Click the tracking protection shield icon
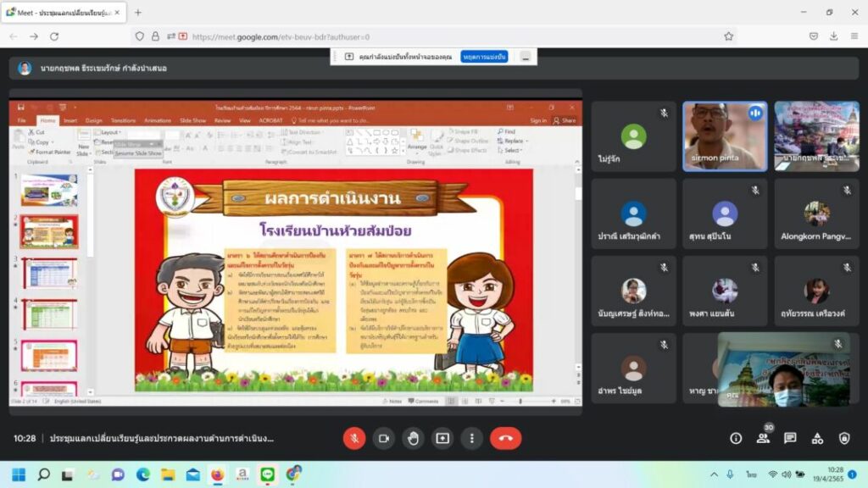Image resolution: width=868 pixels, height=488 pixels. (x=140, y=36)
